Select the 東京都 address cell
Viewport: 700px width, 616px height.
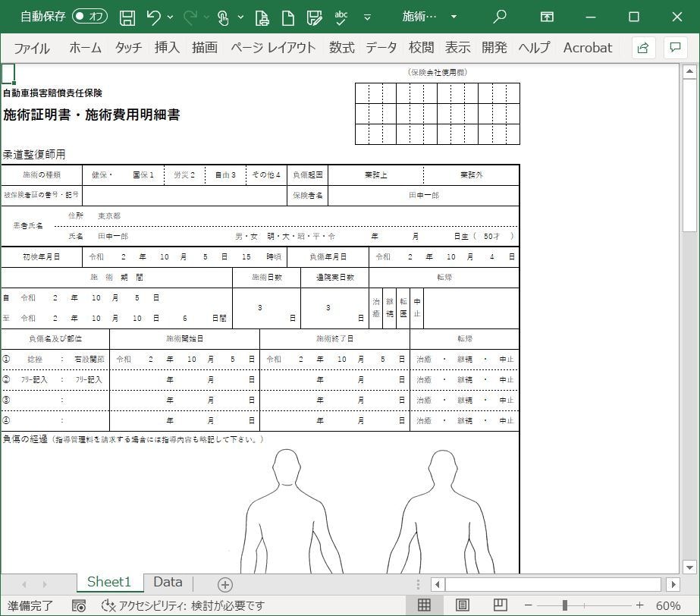(x=109, y=215)
